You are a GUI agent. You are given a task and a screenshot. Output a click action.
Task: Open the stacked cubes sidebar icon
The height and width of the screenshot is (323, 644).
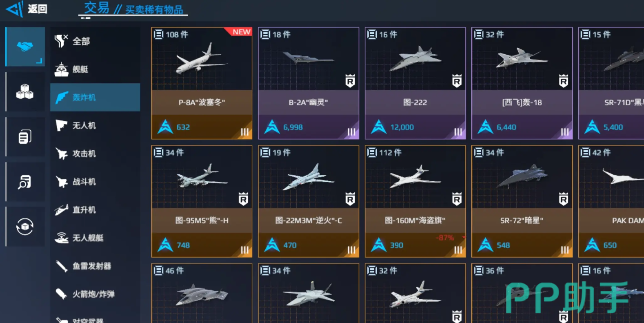[x=25, y=91]
